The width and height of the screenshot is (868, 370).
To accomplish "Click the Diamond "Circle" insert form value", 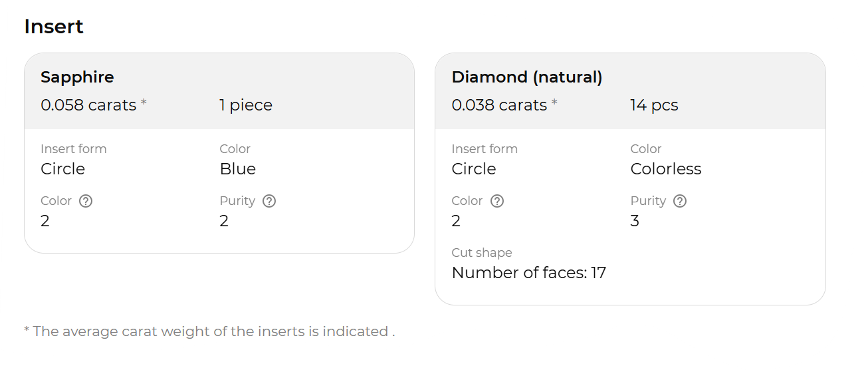I will [473, 169].
